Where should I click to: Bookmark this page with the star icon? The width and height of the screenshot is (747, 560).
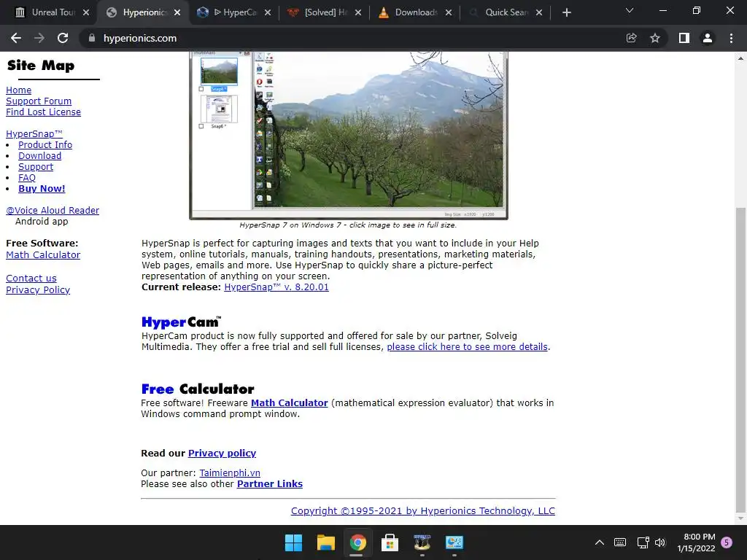655,38
